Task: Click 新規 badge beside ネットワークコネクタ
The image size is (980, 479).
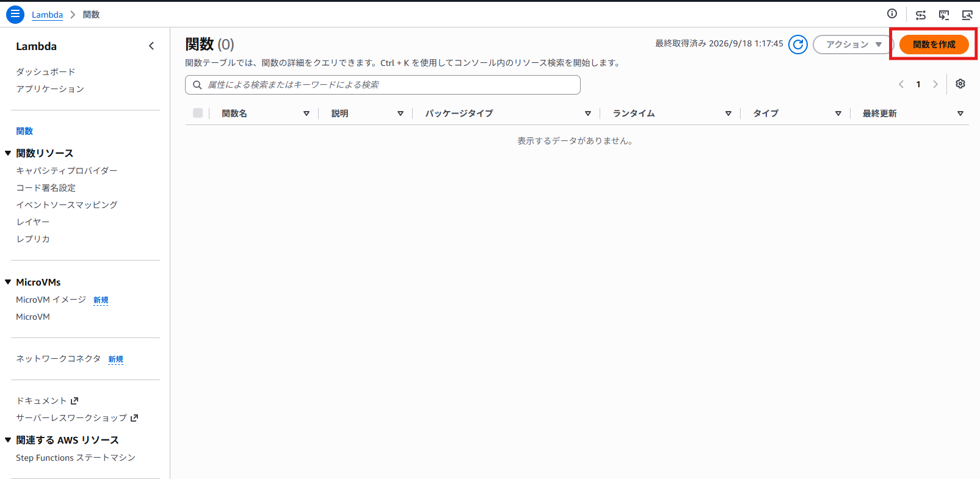Action: pyautogui.click(x=115, y=359)
